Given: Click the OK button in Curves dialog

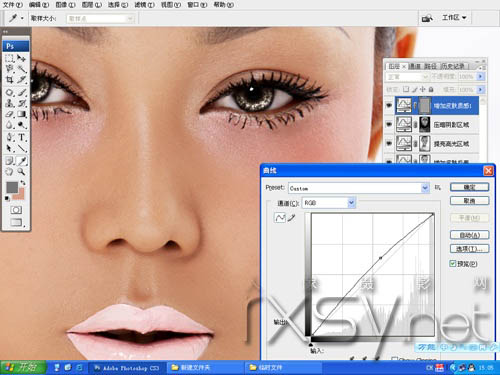Looking at the screenshot, I should (469, 187).
